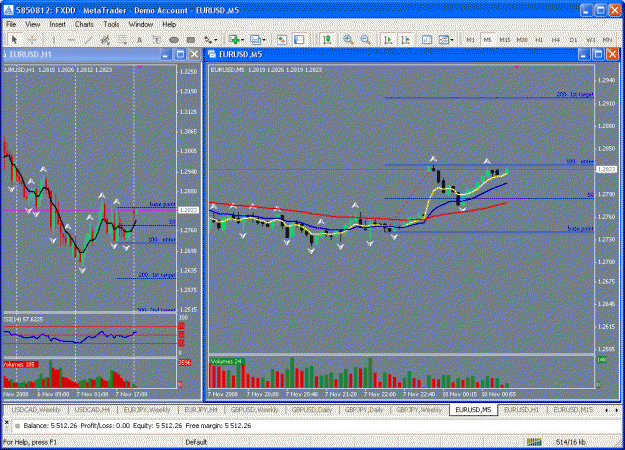The width and height of the screenshot is (625, 450).
Task: Open the profiles icon
Action: (255, 39)
